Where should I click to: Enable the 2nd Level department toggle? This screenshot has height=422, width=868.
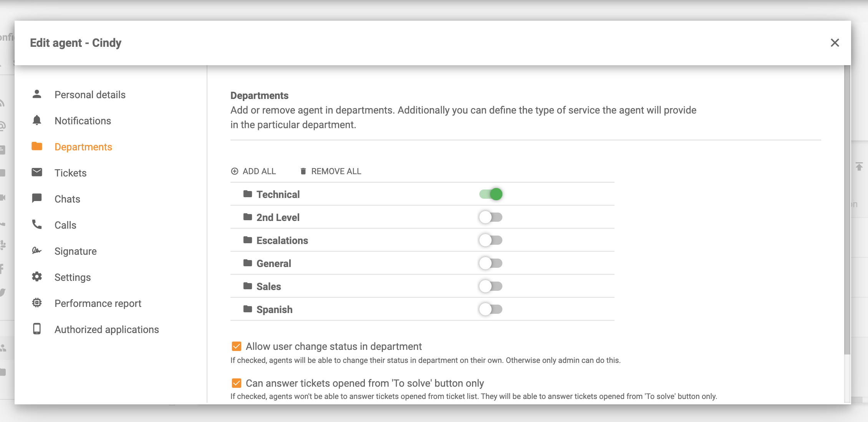(x=490, y=217)
